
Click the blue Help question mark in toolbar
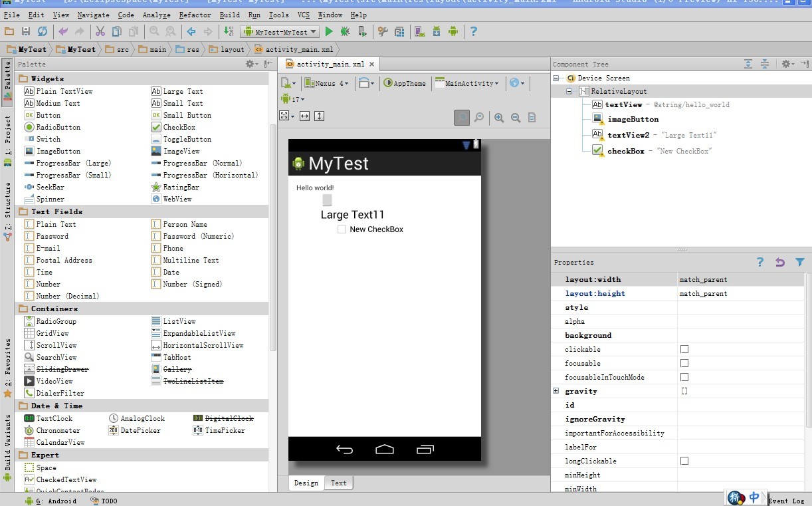pyautogui.click(x=474, y=31)
